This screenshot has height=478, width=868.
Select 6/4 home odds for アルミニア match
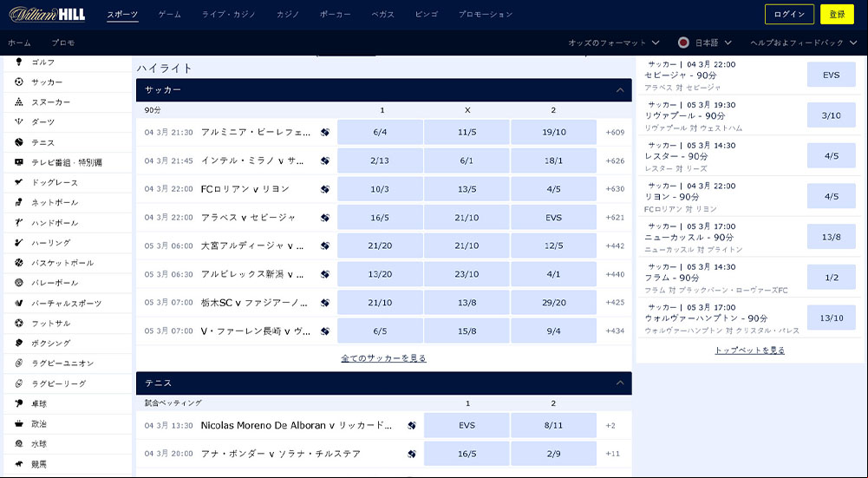point(380,133)
